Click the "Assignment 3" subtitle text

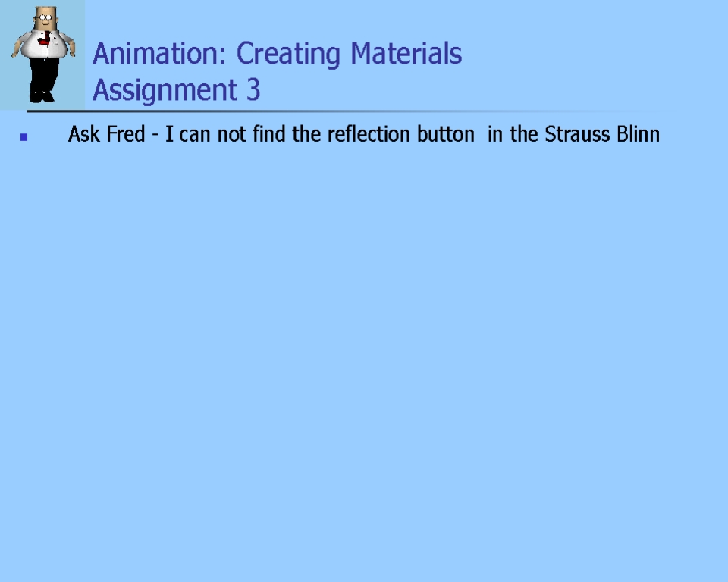tap(176, 90)
